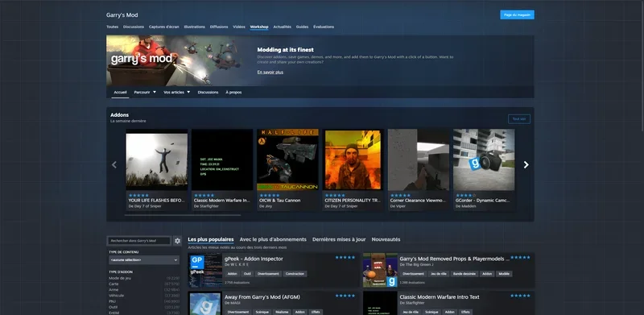The height and width of the screenshot is (315, 644).
Task: Click Bande dessinée tag on Removed Props card
Action: [x=464, y=274]
